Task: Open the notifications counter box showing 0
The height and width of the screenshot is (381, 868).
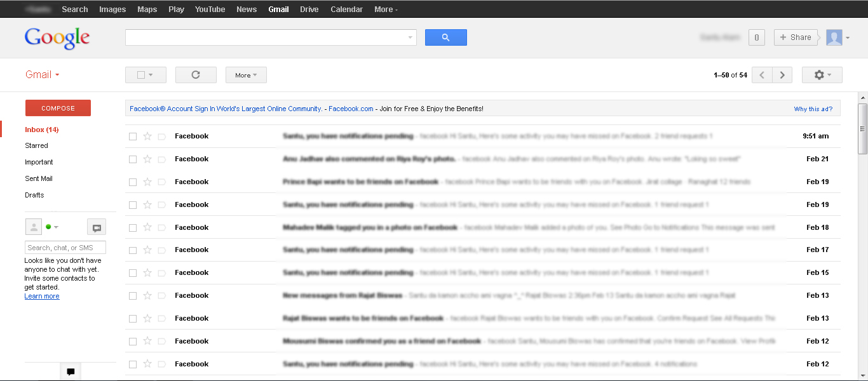Action: tap(756, 37)
